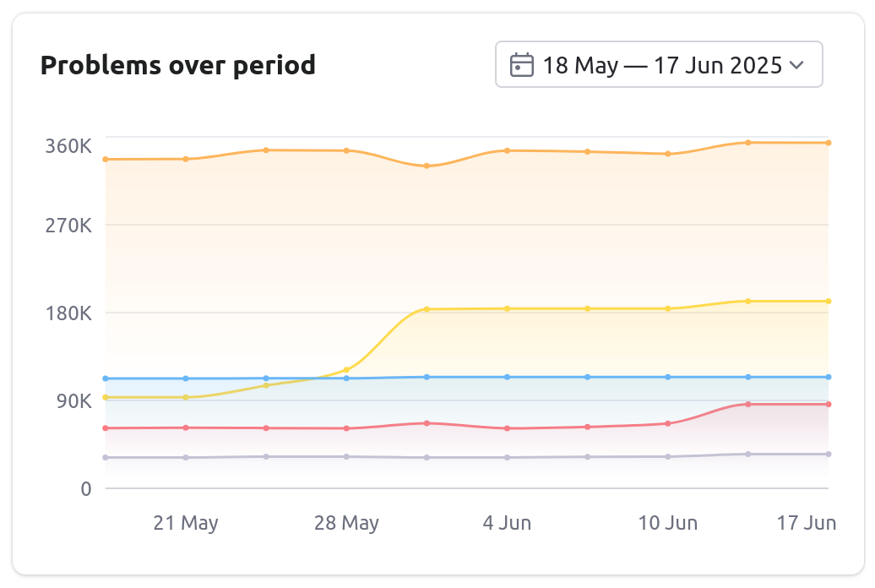Select the 360K label on the y-axis
Viewport: 875px width, 588px height.
(70, 144)
